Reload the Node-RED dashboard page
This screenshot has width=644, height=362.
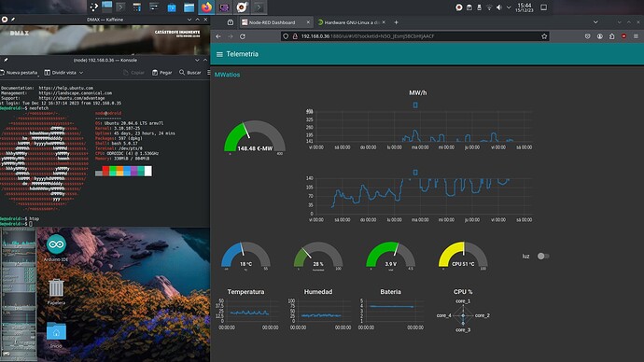(243, 36)
